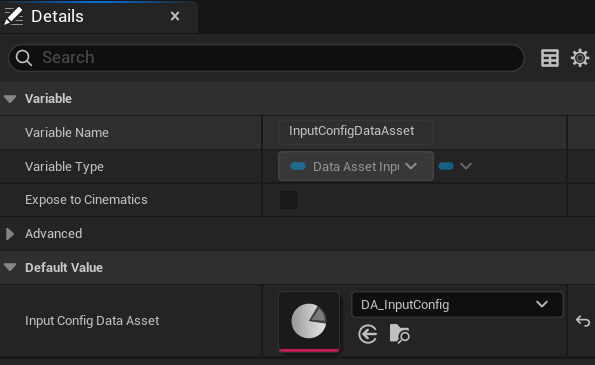
Task: Collapse the Default Value section
Action: [10, 267]
